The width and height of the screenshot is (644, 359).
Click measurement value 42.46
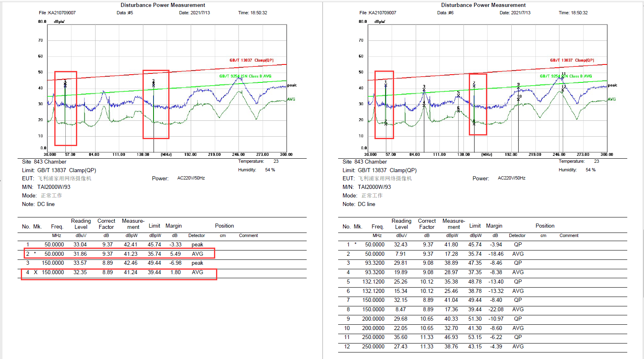point(131,263)
